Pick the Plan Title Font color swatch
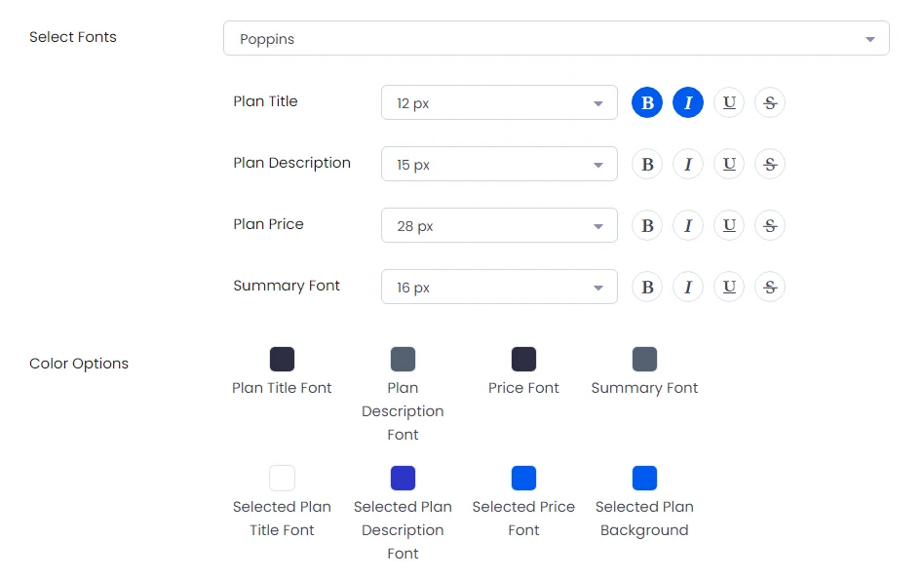 [282, 359]
